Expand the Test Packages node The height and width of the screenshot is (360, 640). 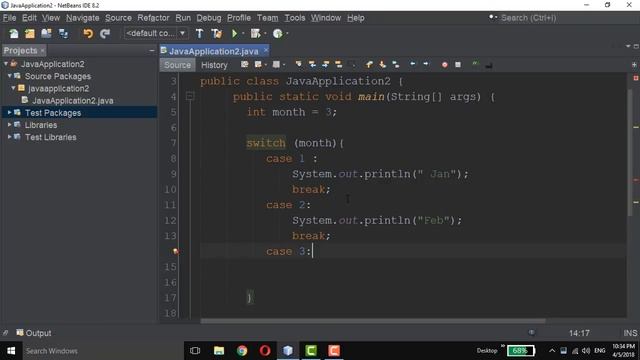(9, 113)
